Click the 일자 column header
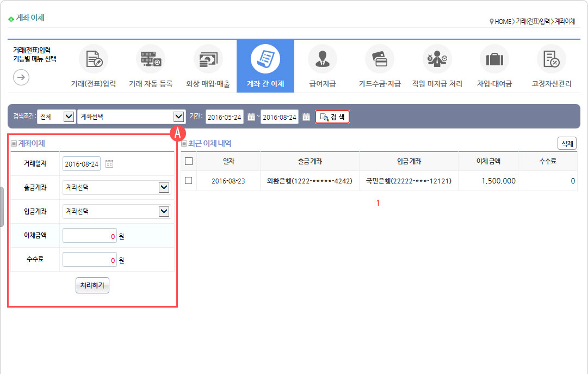 point(228,161)
